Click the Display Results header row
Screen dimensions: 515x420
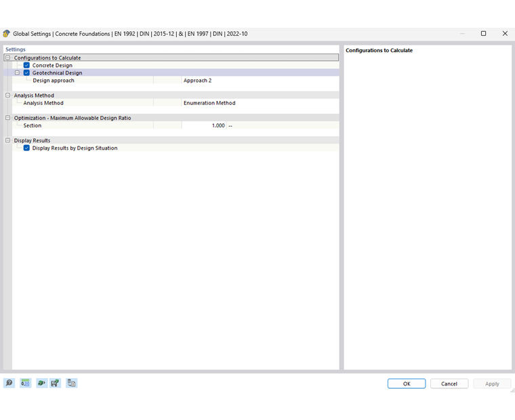pyautogui.click(x=171, y=140)
